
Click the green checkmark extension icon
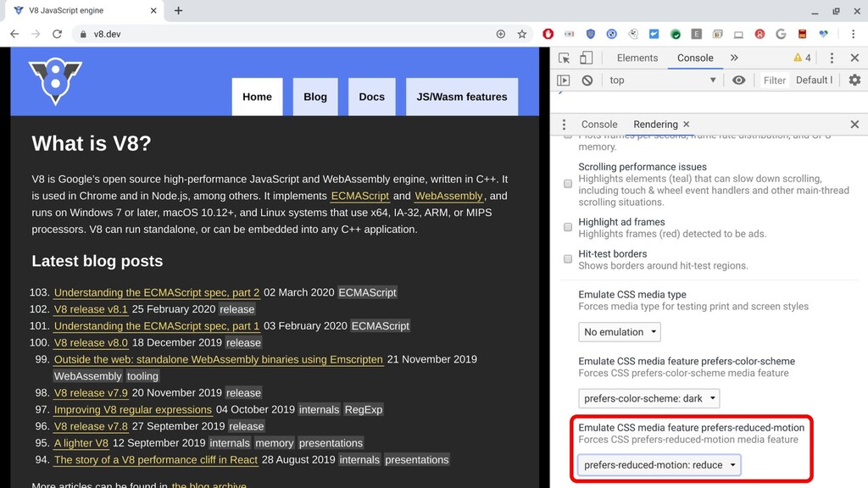(x=676, y=34)
